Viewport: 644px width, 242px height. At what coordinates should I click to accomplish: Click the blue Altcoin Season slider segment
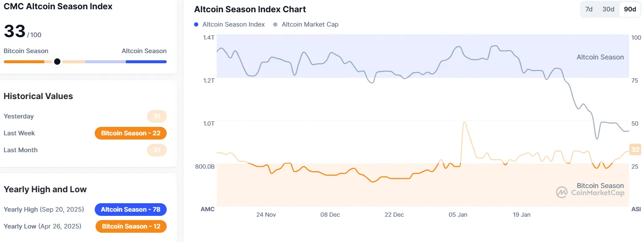tap(146, 62)
